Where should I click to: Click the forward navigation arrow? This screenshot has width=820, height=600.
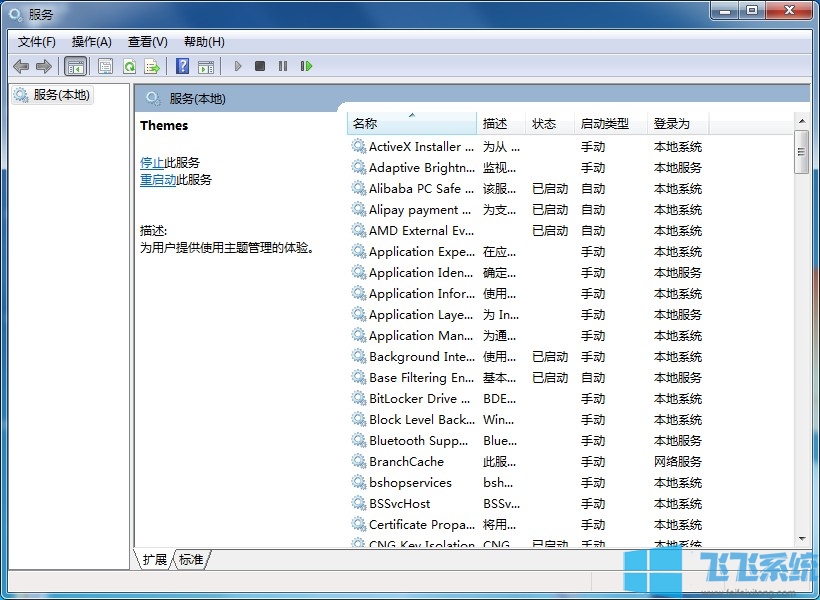click(x=44, y=65)
